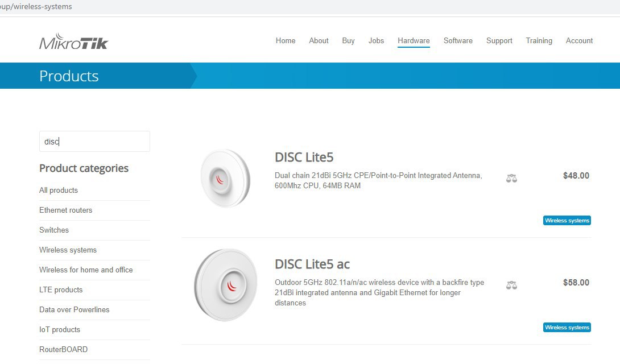Click the DISC Lite5 product image
Screen dimensions: 620x364
pyautogui.click(x=225, y=178)
